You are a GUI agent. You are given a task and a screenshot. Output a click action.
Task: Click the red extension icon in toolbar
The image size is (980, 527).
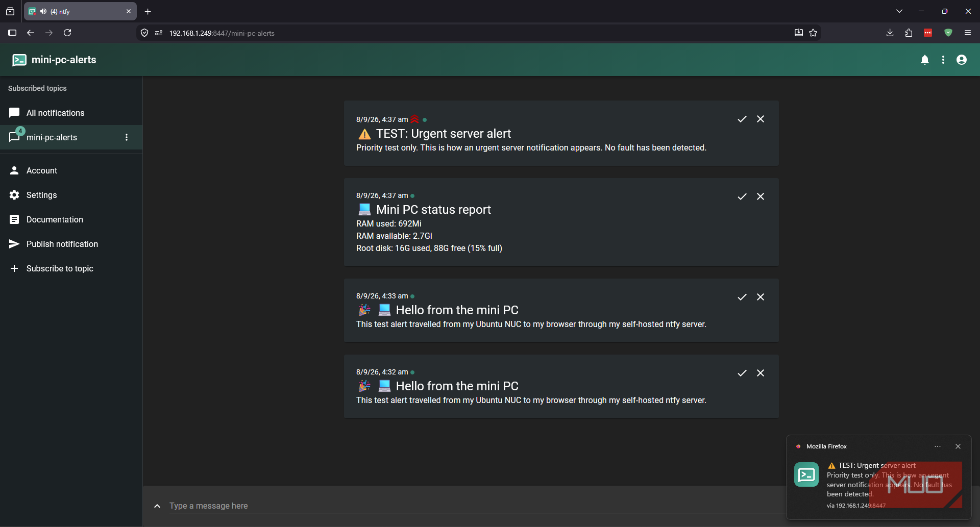click(928, 33)
